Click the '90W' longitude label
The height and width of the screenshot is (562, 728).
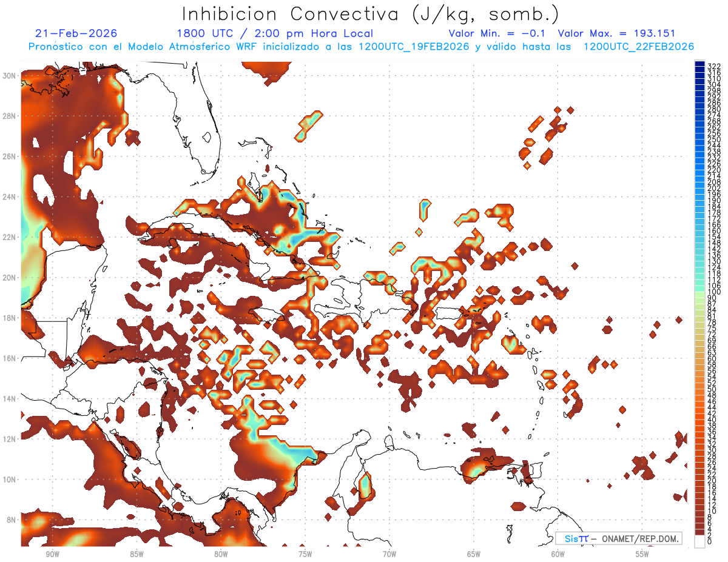click(52, 554)
